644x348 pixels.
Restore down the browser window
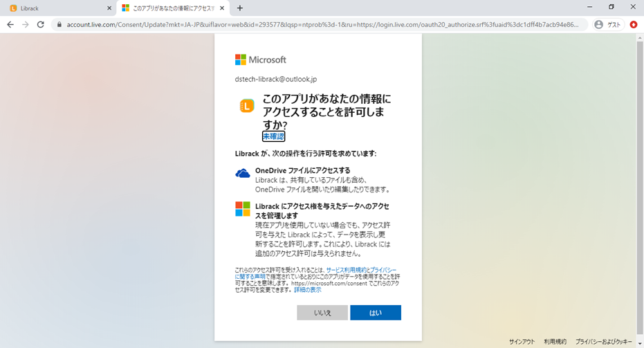click(611, 7)
